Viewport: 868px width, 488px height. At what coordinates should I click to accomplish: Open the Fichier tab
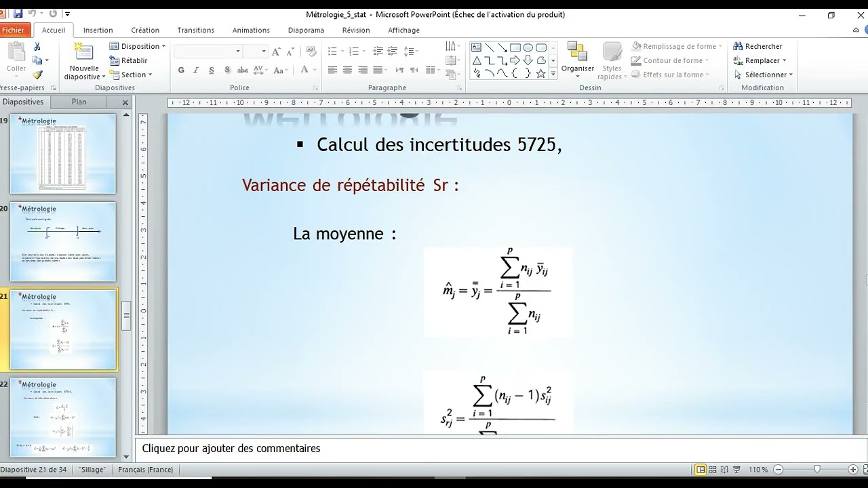pos(13,30)
